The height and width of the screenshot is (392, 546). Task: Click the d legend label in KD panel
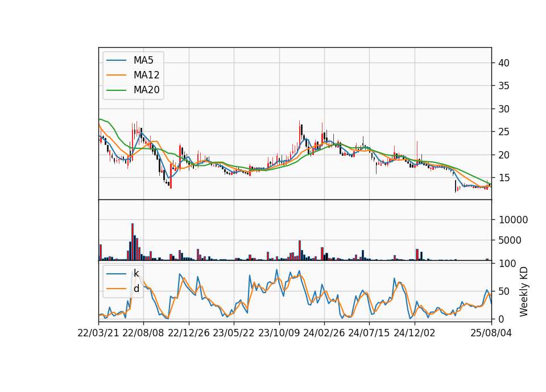[136, 289]
